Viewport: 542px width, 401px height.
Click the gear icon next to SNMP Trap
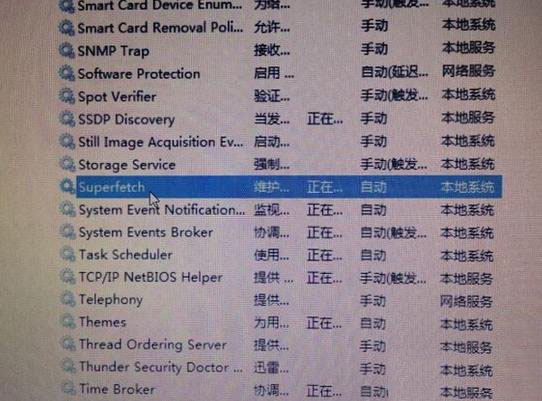[x=67, y=50]
